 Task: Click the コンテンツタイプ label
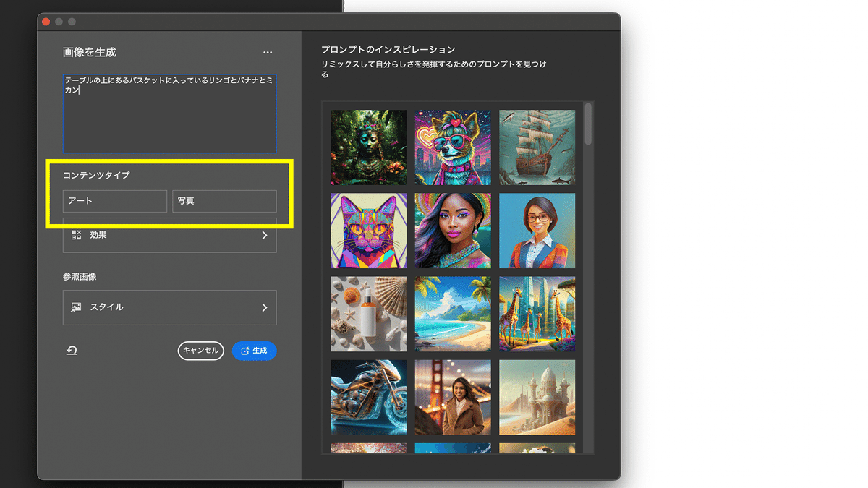[96, 176]
